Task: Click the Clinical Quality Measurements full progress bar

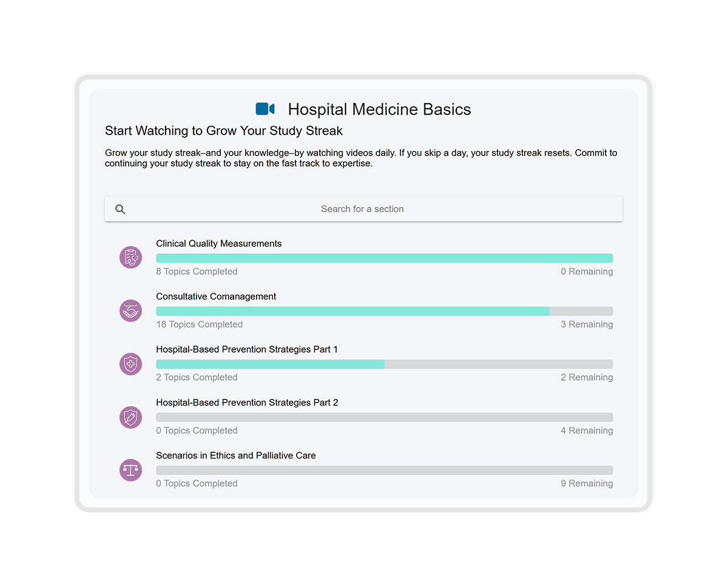Action: (x=385, y=258)
